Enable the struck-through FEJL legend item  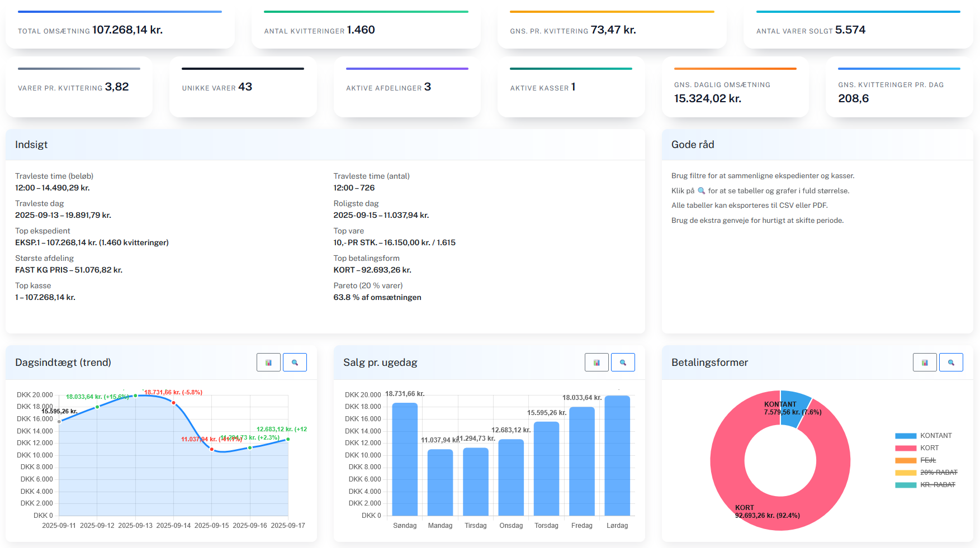[928, 460]
